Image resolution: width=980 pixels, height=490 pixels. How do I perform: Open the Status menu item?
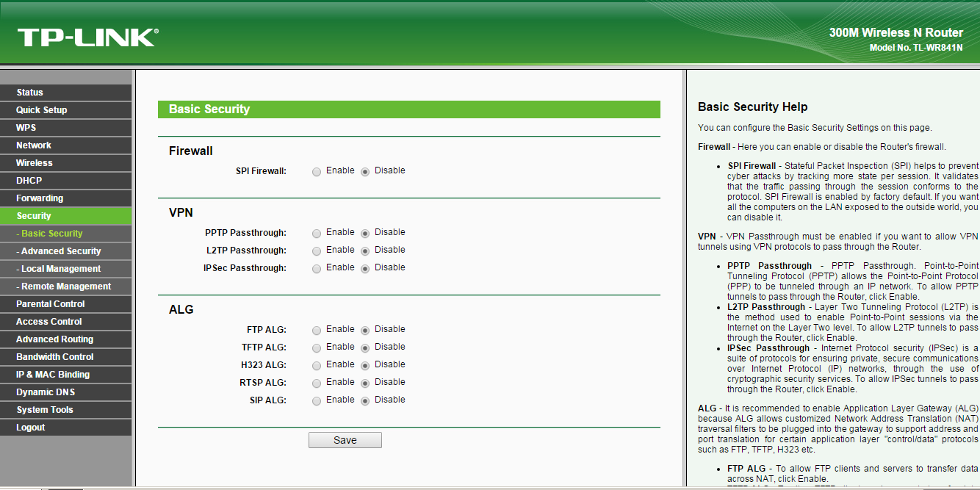click(x=30, y=93)
